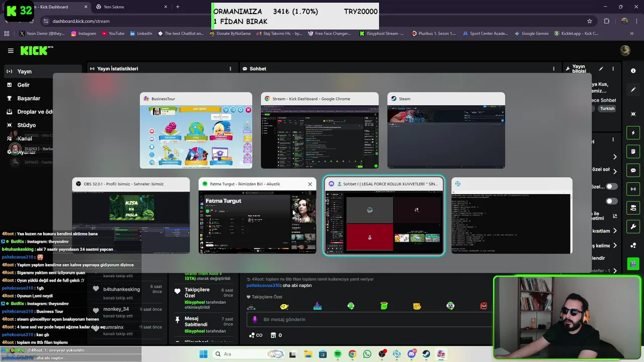
Task: Open Steam from the taskbar
Action: point(426,354)
